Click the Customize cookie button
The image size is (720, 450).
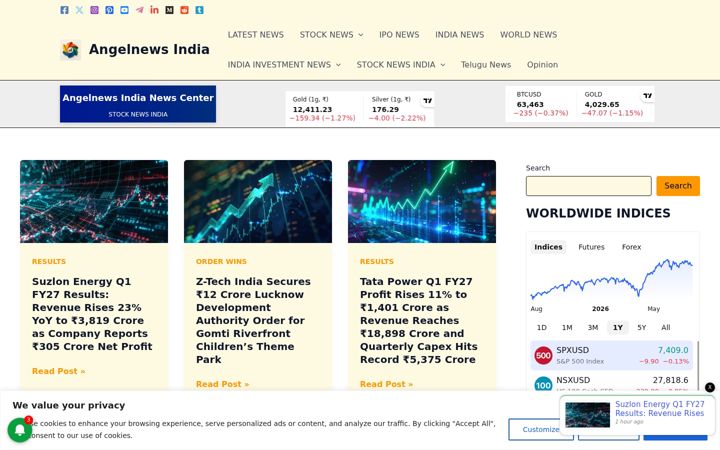(x=540, y=429)
